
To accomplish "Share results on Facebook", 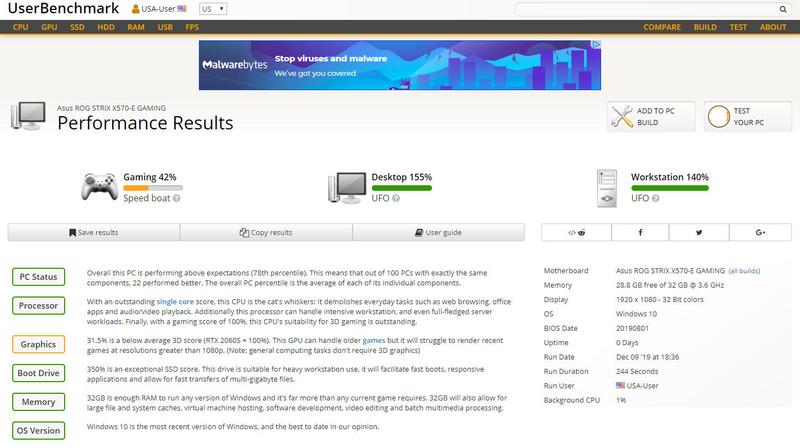I will point(640,232).
